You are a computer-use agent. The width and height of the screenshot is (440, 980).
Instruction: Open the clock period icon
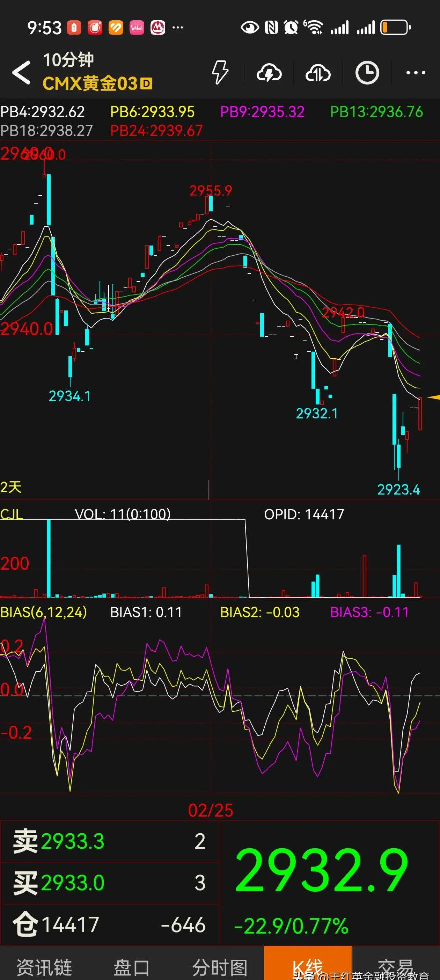[x=367, y=72]
